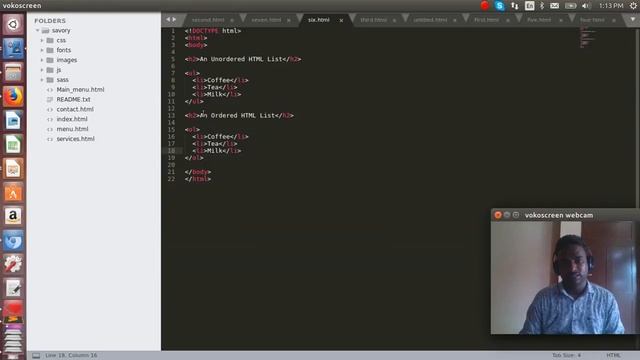
Task: Click line number 18 in the gutter
Action: coord(171,151)
